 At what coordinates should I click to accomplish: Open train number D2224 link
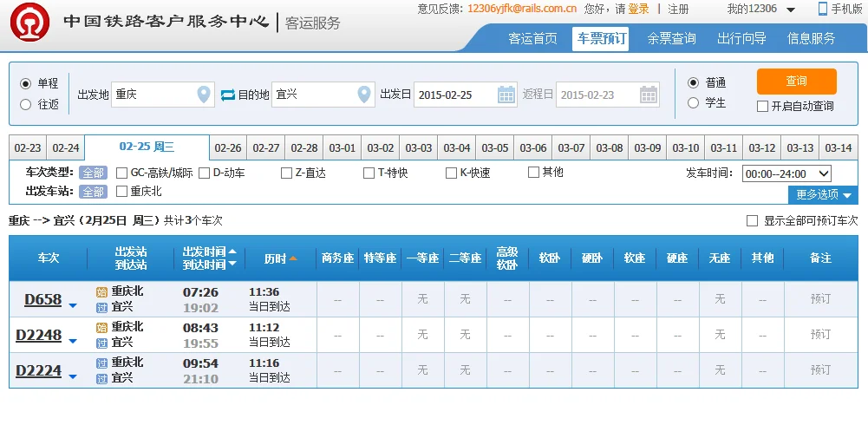[x=39, y=370]
